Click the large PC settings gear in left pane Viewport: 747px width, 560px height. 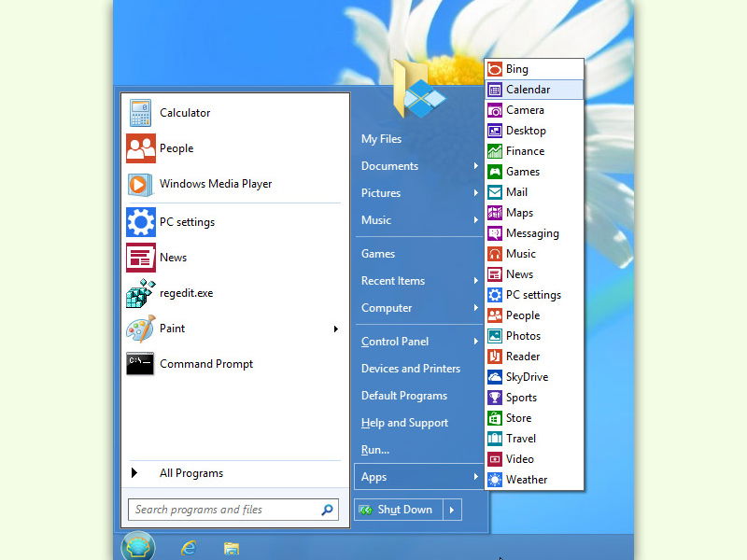(x=141, y=222)
